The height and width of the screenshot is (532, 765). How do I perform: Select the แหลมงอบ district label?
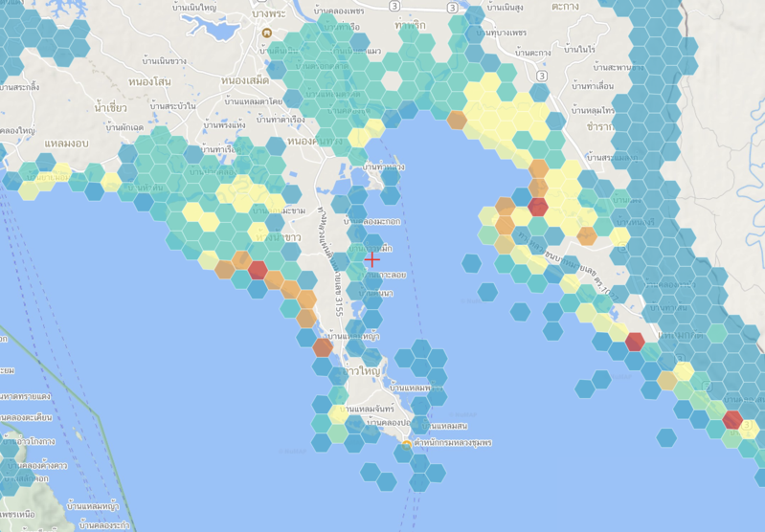67,143
